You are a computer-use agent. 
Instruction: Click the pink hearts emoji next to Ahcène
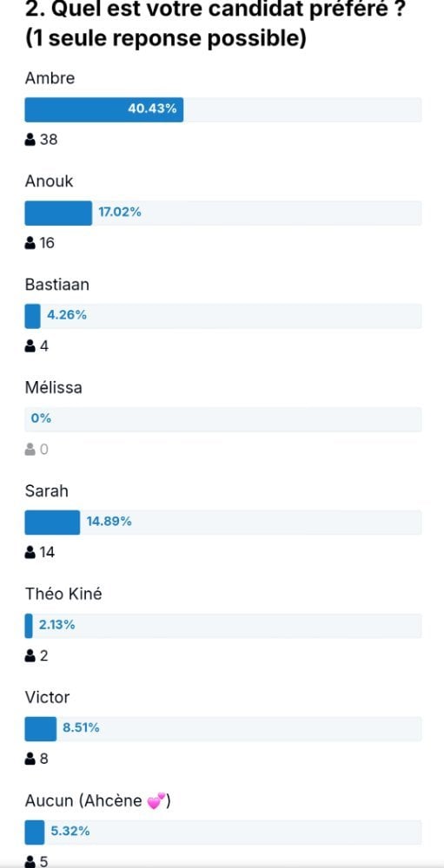click(x=157, y=801)
